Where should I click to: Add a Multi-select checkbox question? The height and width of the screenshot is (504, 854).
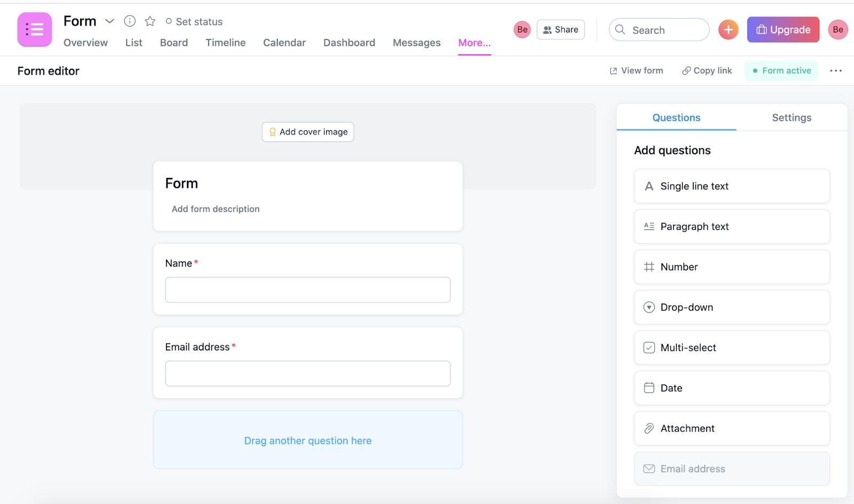pyautogui.click(x=731, y=348)
